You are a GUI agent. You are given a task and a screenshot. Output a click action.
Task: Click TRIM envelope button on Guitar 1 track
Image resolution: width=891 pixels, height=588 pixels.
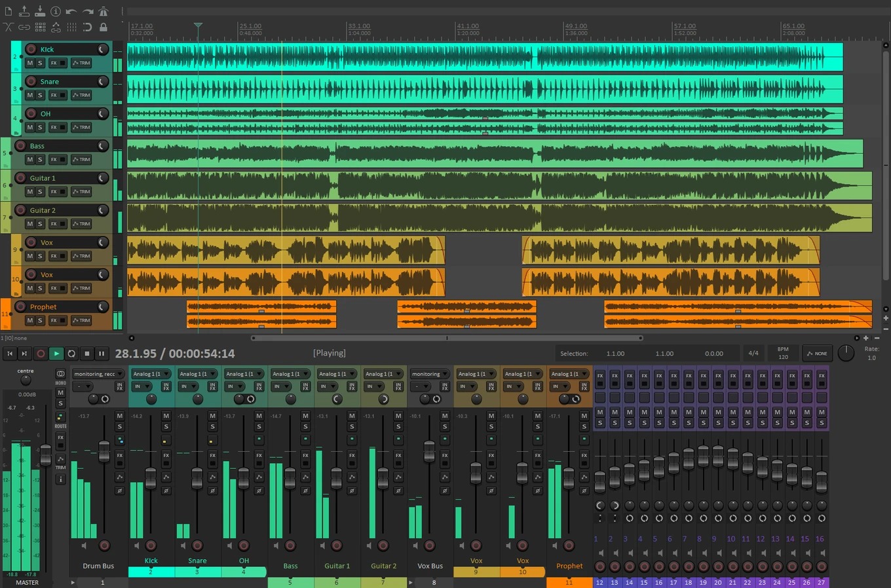[x=81, y=191]
